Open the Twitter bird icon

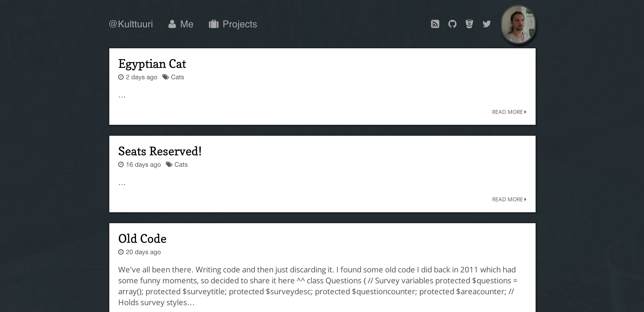point(486,24)
